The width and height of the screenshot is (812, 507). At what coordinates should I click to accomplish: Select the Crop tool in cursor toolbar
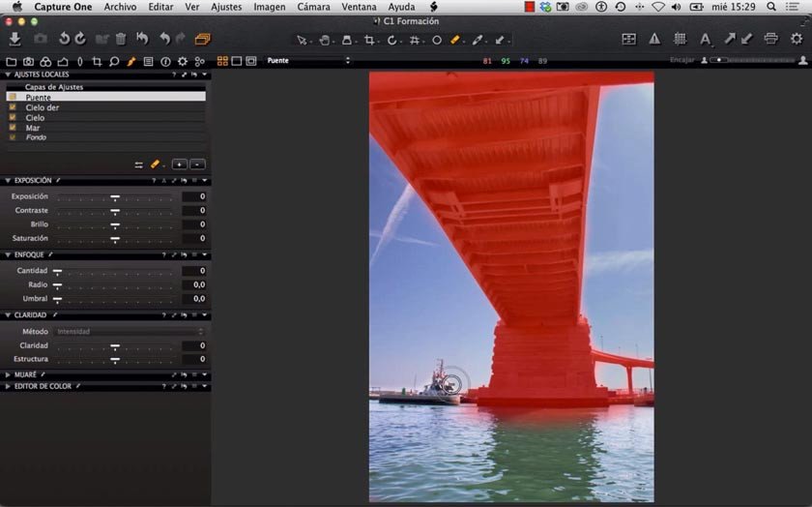click(x=369, y=41)
